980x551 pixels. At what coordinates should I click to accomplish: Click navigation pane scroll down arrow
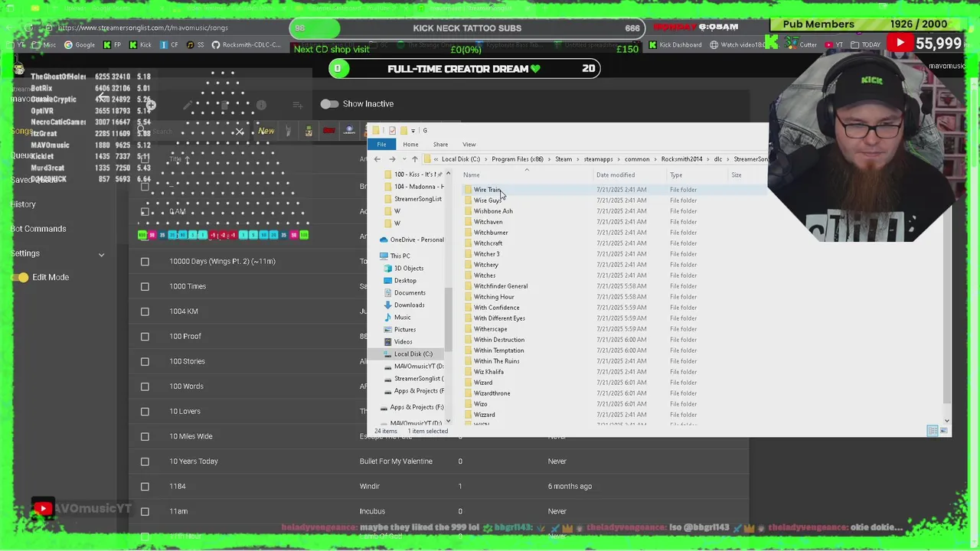click(x=448, y=422)
